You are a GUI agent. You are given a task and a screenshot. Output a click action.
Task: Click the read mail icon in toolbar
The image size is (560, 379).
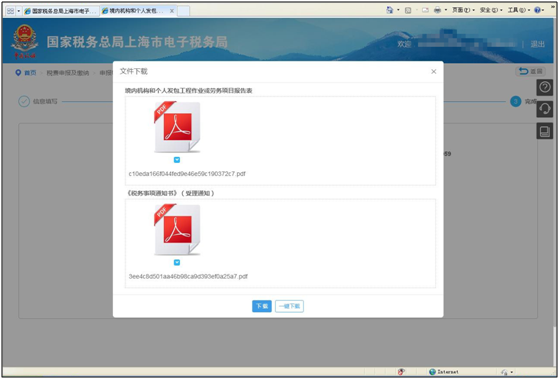[425, 10]
